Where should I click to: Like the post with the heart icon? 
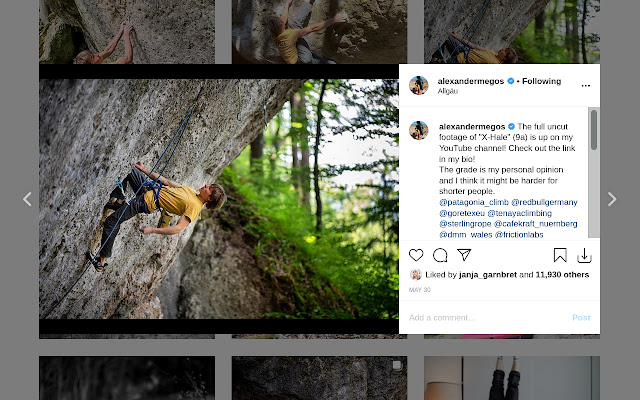click(x=416, y=255)
